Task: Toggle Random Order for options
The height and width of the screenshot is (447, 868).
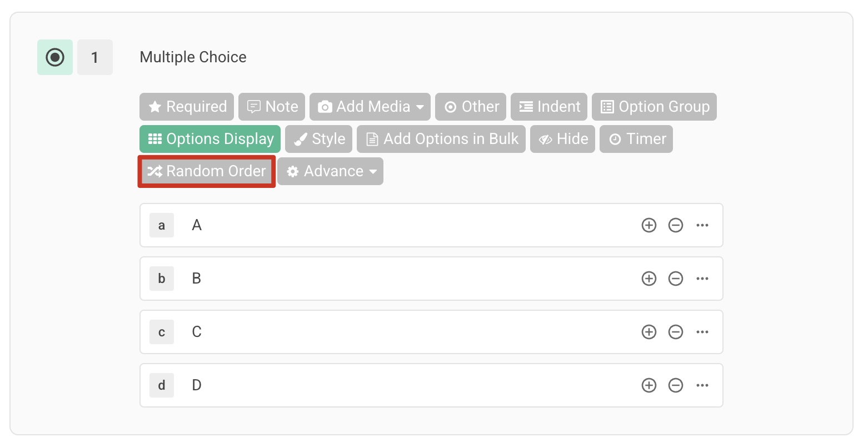Action: (x=207, y=171)
